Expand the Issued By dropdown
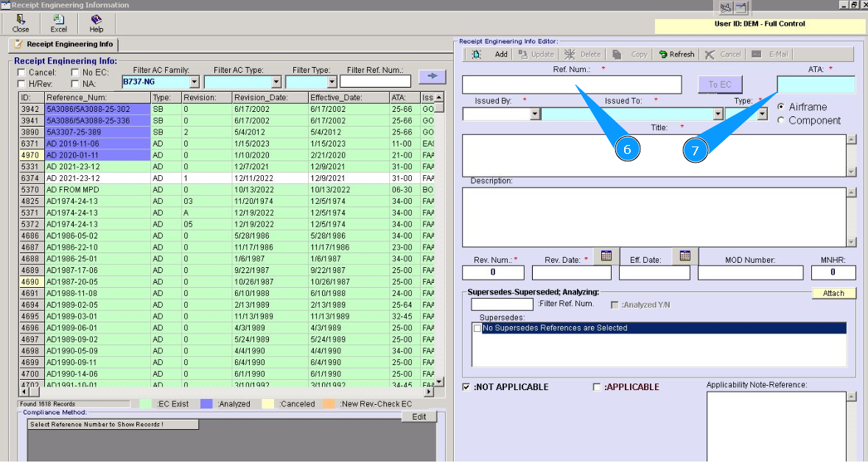868x463 pixels. pyautogui.click(x=535, y=114)
